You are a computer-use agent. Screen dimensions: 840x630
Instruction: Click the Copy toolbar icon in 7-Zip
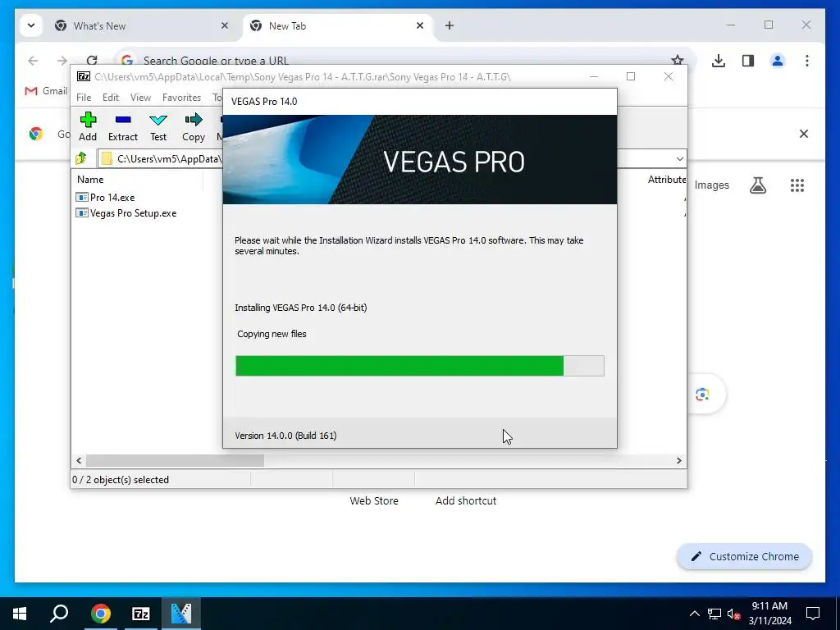click(x=194, y=127)
